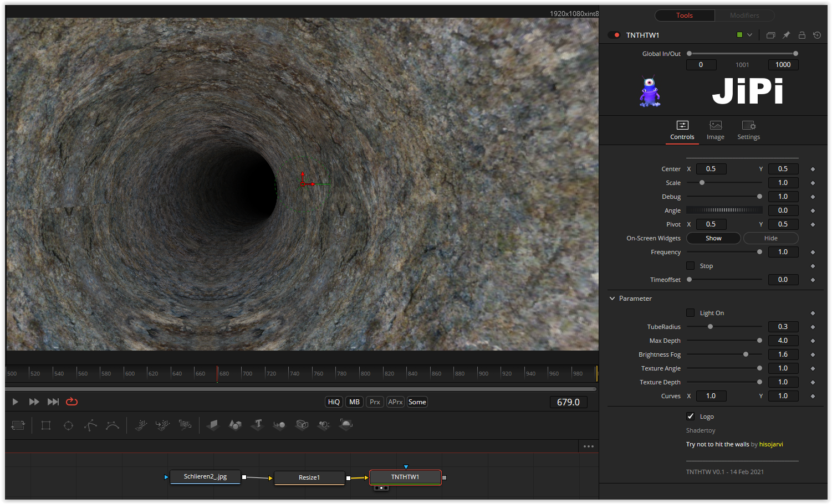Select the B-Spline mask tool
Image resolution: width=832 pixels, height=504 pixels.
tap(113, 425)
